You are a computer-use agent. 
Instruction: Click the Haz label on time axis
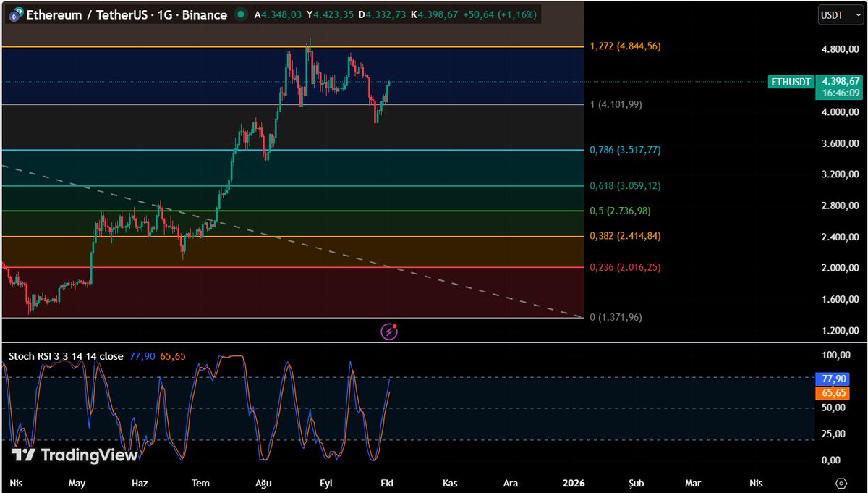[140, 483]
